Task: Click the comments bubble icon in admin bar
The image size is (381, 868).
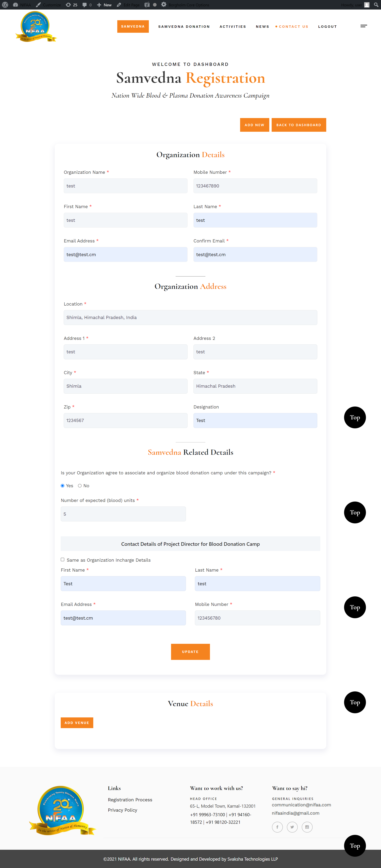Action: point(85,5)
